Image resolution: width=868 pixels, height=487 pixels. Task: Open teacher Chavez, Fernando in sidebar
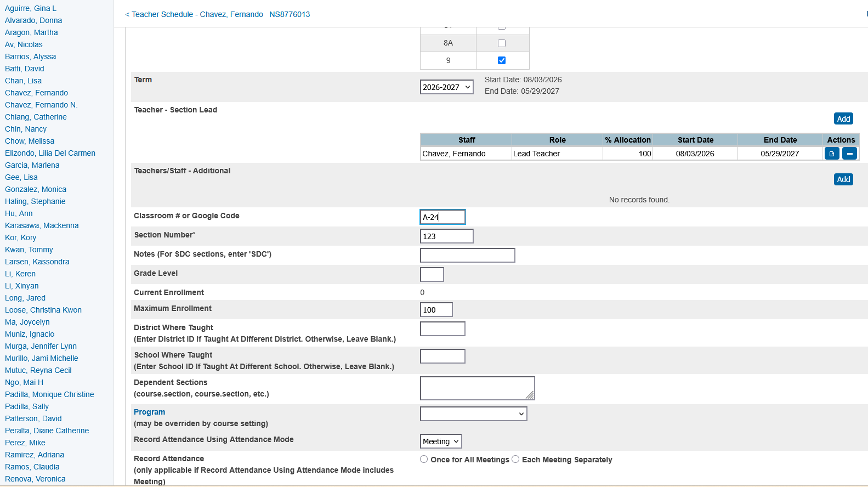pyautogui.click(x=36, y=93)
